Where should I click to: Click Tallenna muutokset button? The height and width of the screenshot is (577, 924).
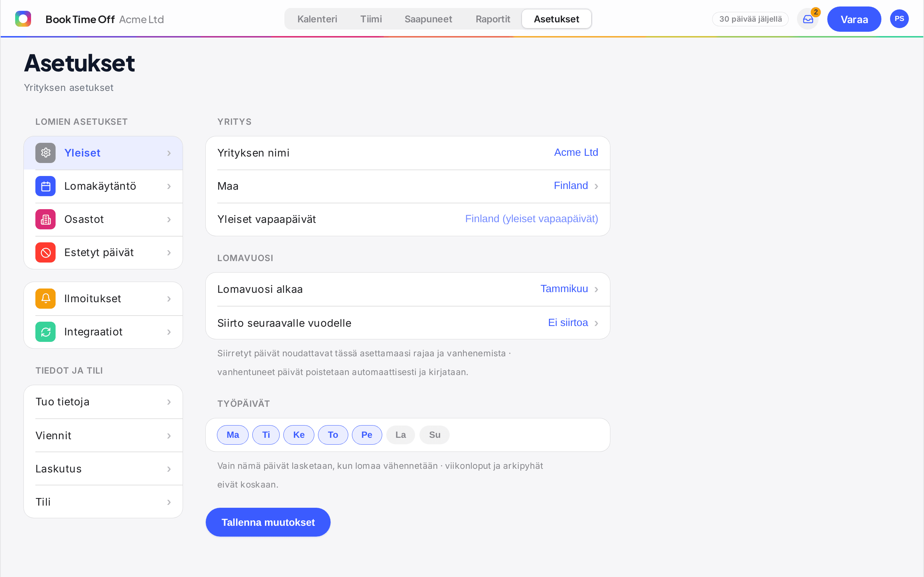coord(268,522)
